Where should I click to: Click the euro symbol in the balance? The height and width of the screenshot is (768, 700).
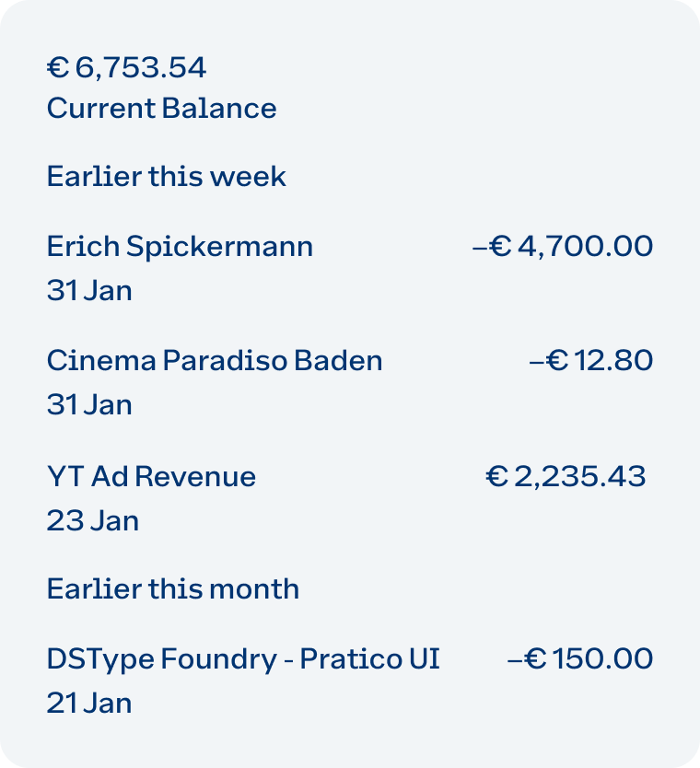(x=58, y=67)
